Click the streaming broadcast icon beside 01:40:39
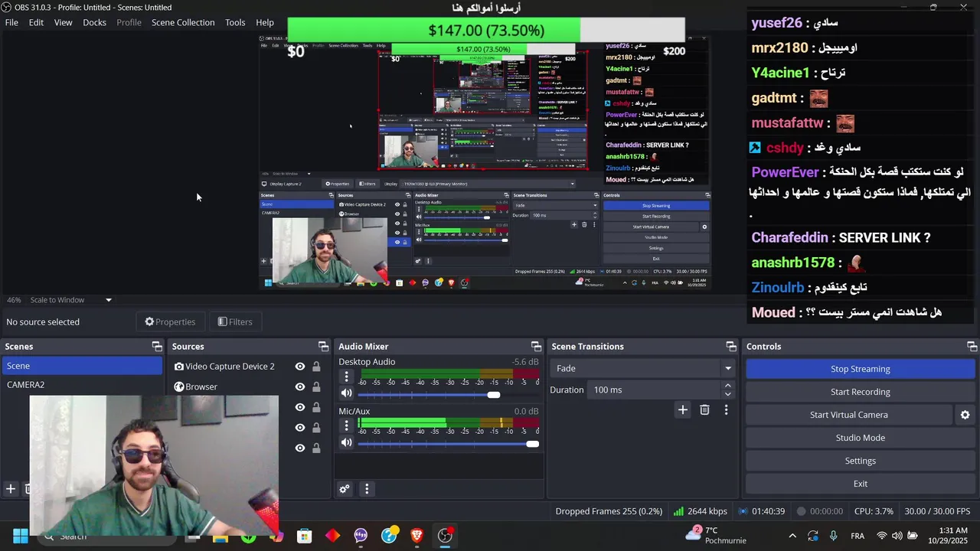This screenshot has width=980, height=551. [743, 511]
